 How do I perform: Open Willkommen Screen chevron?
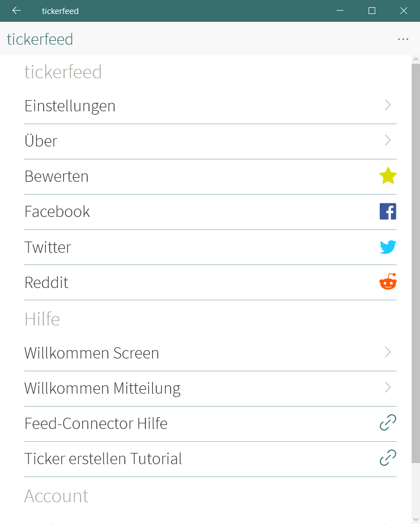[x=388, y=352]
